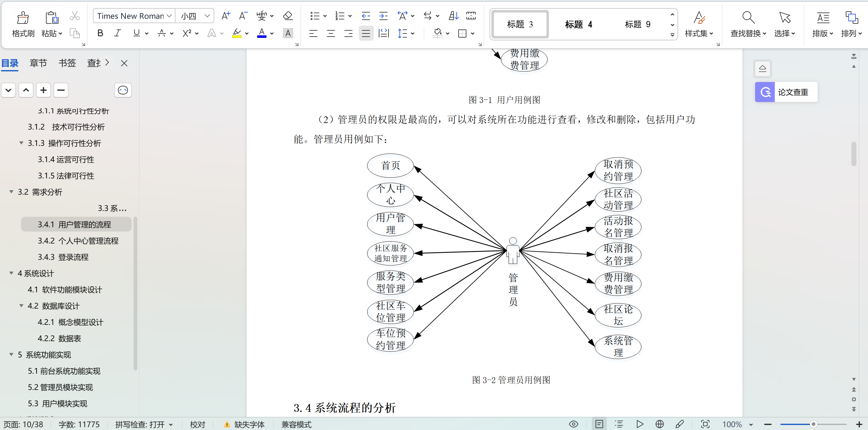Screen dimensions: 868x430
Task: Toggle underline formatting
Action: pos(136,33)
